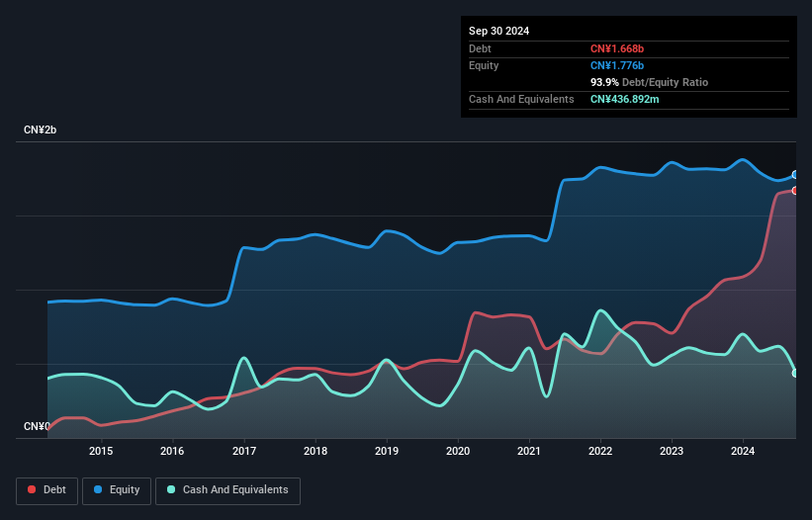This screenshot has height=520, width=812.
Task: Click the 2022 x-axis label
Action: point(600,451)
